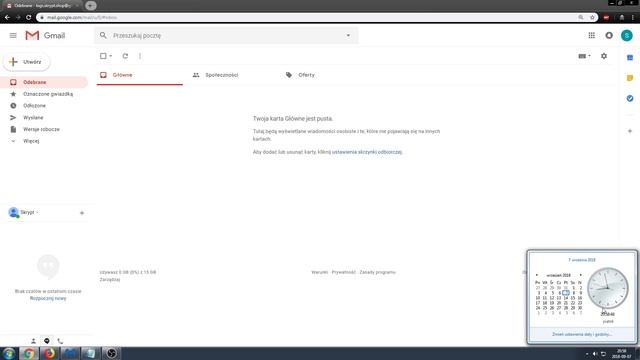The image size is (640, 360).
Task: Click the ustawienia skrzynki odbiorczej link
Action: click(367, 152)
